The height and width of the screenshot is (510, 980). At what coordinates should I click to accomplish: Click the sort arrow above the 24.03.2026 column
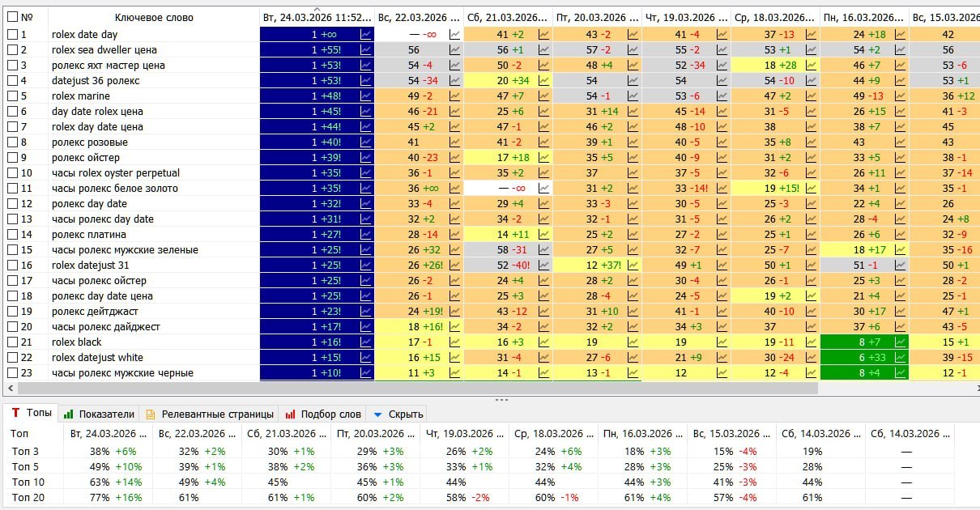[x=317, y=9]
